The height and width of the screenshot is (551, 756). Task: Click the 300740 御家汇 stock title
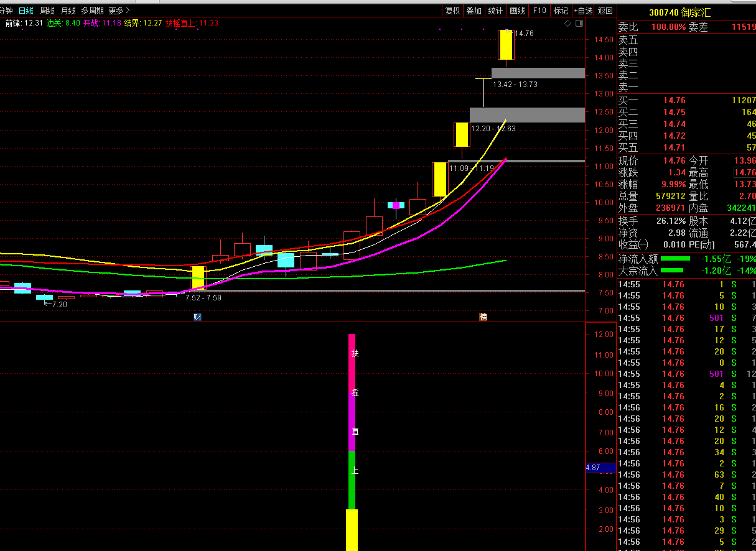(x=679, y=12)
